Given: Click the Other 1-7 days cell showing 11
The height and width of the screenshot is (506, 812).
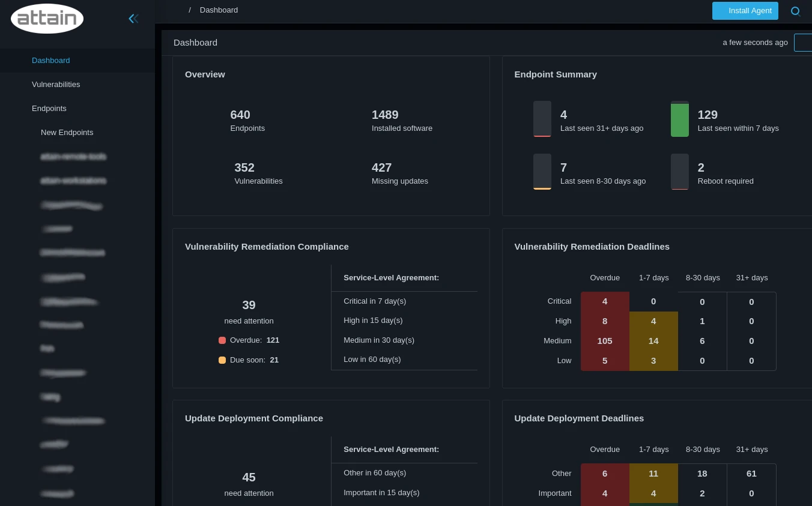Looking at the screenshot, I should pos(653,474).
